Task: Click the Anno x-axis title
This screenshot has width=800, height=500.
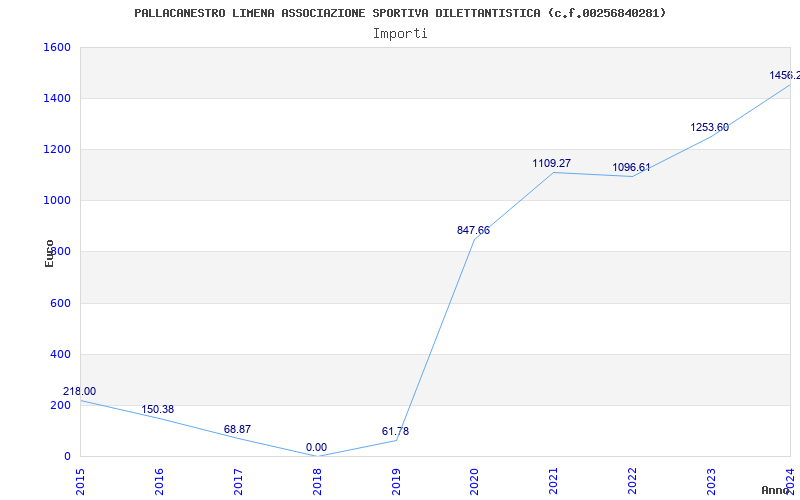Action: tap(775, 490)
